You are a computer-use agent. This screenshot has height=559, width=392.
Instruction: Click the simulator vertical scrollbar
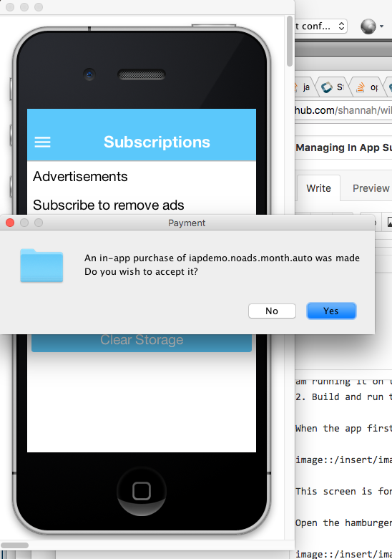290,41
